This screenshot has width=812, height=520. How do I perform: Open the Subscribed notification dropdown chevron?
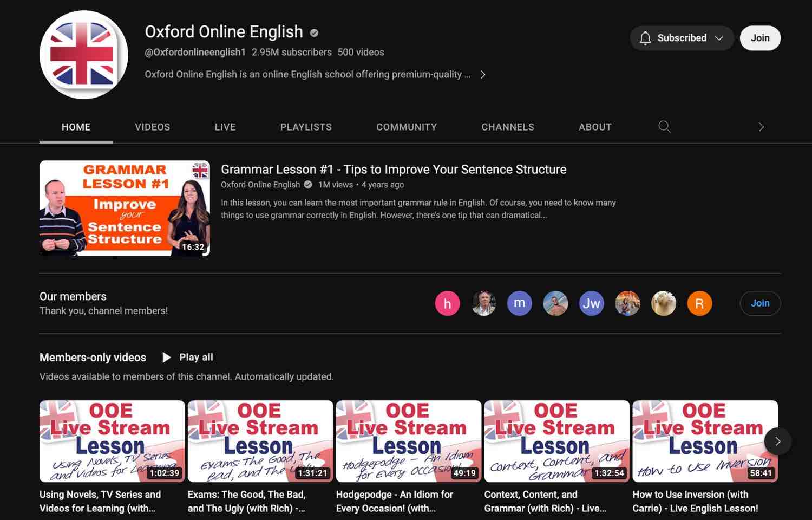(719, 38)
